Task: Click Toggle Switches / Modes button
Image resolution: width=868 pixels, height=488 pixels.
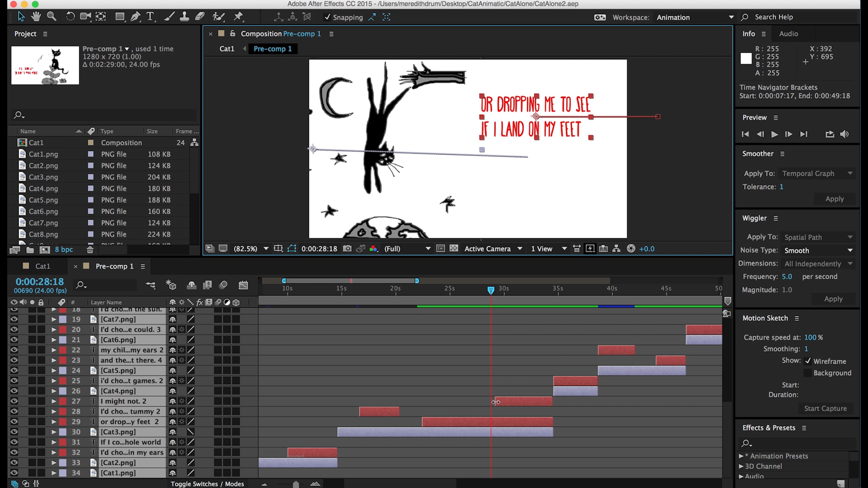Action: [207, 484]
